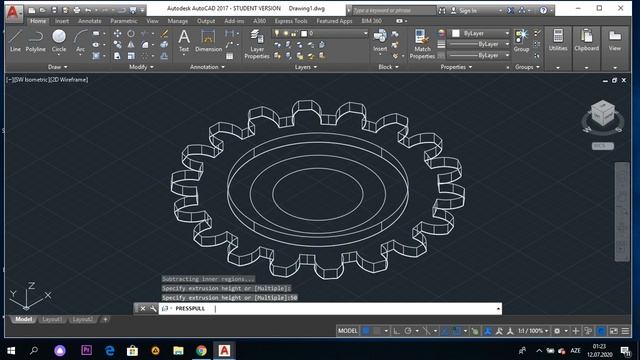The image size is (640, 360).
Task: Toggle grid display in status bar
Action: tap(366, 331)
